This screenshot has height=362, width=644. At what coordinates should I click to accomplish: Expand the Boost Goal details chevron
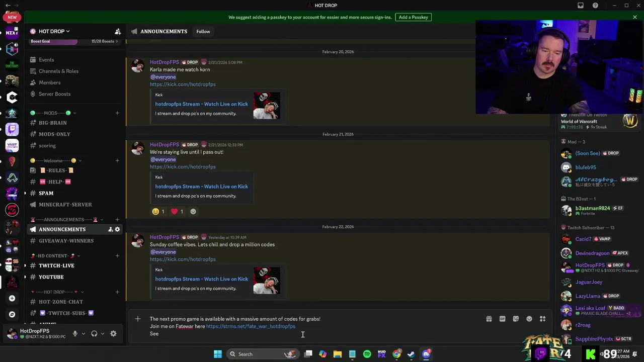pos(117,41)
